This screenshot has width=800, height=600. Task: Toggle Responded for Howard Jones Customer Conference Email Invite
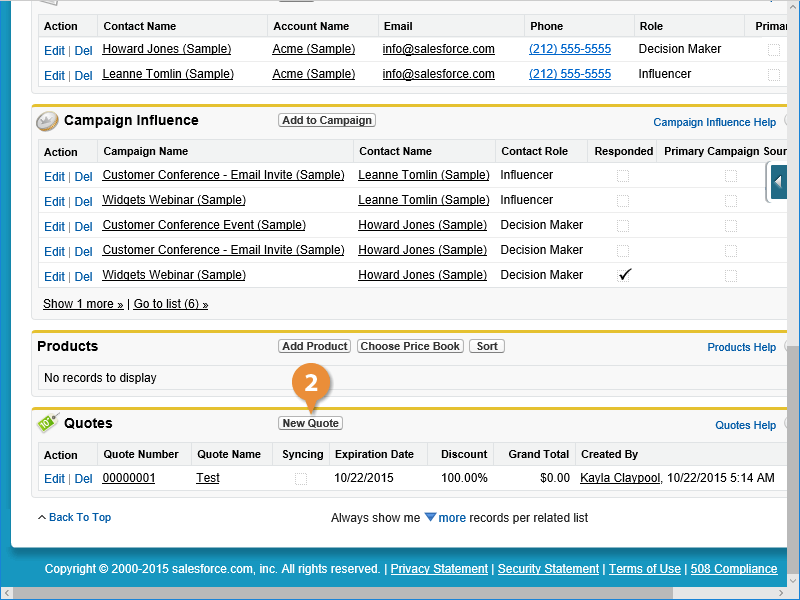point(623,251)
